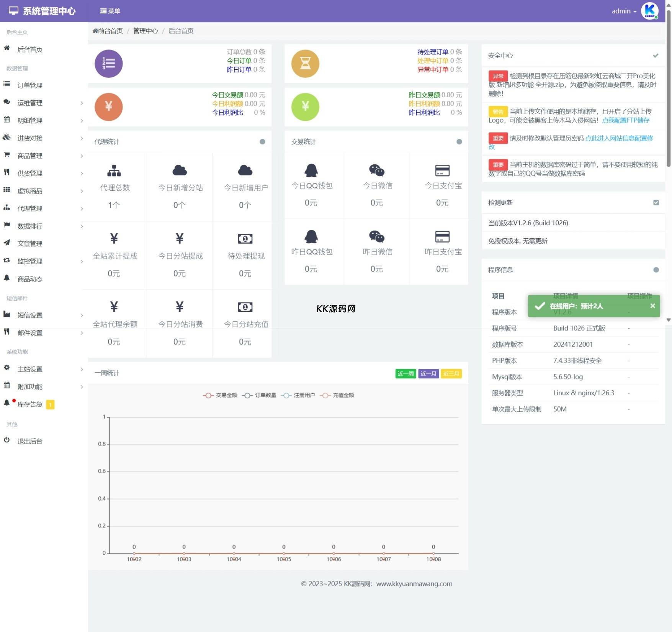Click the 今日支付宝 card icon
Screen dimensions: 672x632
click(x=442, y=170)
